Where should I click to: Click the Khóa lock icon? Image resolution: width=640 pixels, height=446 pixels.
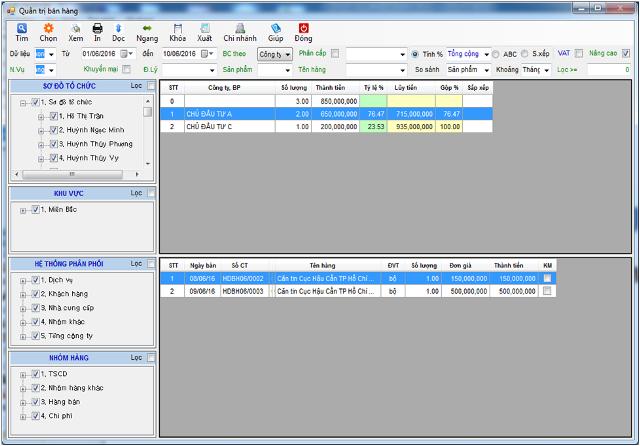(178, 28)
